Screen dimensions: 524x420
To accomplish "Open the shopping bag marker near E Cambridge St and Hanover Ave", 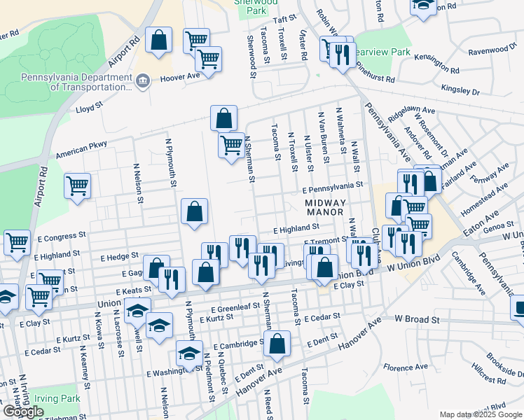I will tap(277, 345).
